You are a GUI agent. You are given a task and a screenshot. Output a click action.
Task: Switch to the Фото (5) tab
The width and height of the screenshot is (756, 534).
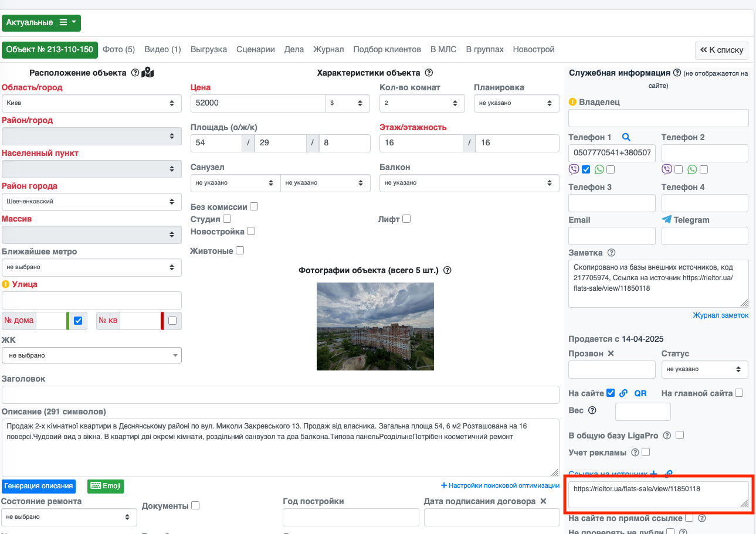pos(118,49)
